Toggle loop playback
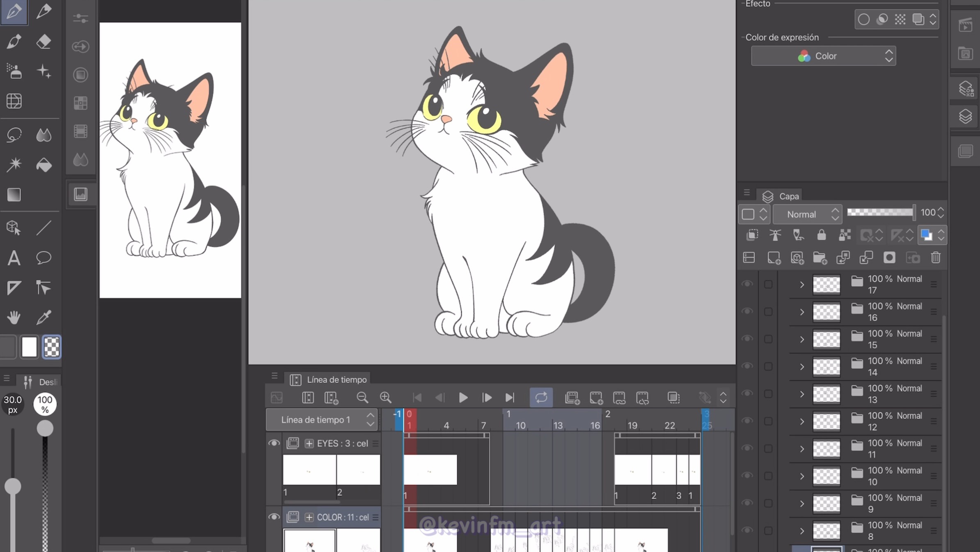This screenshot has width=980, height=552. pyautogui.click(x=541, y=397)
